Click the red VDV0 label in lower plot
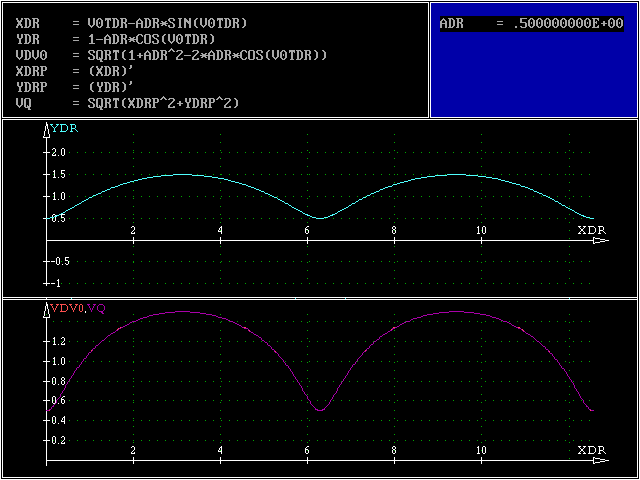Image resolution: width=640 pixels, height=480 pixels. [67, 308]
